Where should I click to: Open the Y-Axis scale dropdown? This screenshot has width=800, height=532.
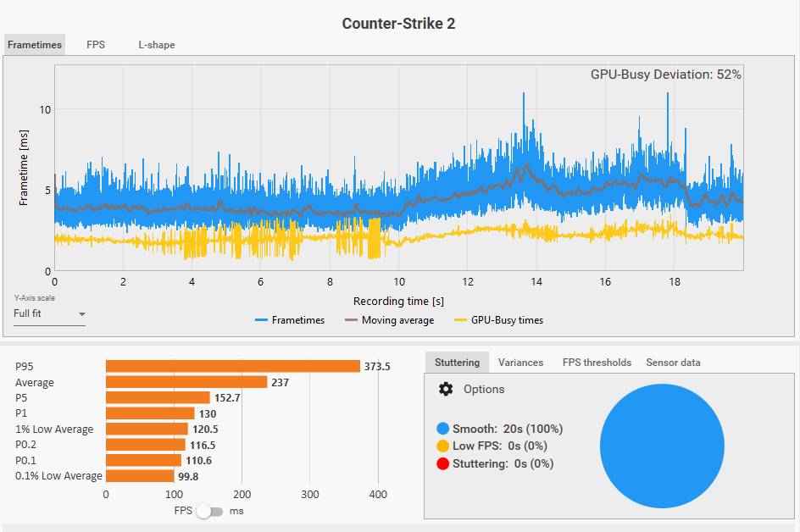click(49, 314)
